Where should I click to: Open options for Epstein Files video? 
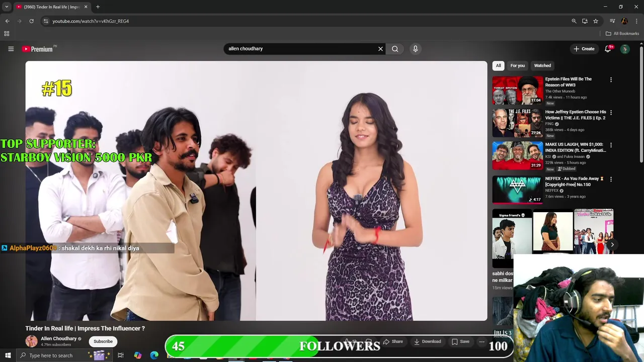[x=611, y=80]
